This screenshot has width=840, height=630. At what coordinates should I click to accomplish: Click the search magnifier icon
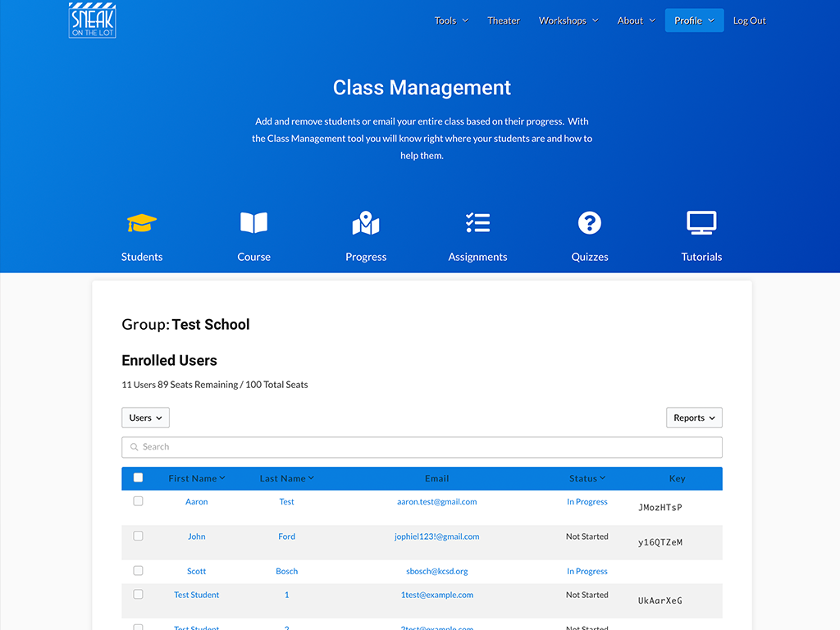pyautogui.click(x=135, y=447)
